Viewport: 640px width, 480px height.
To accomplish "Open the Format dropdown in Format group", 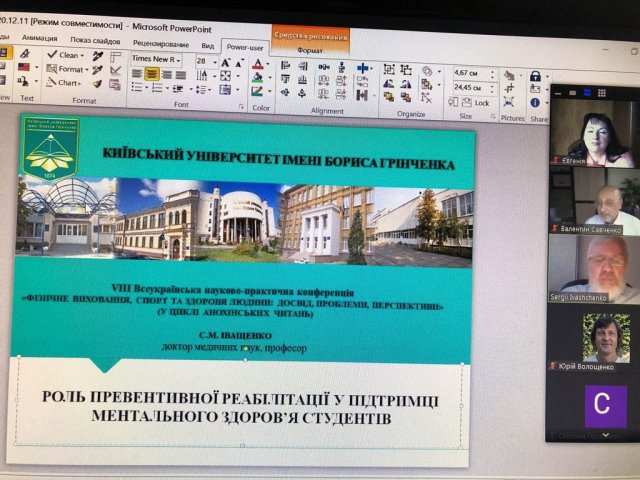I will point(68,69).
